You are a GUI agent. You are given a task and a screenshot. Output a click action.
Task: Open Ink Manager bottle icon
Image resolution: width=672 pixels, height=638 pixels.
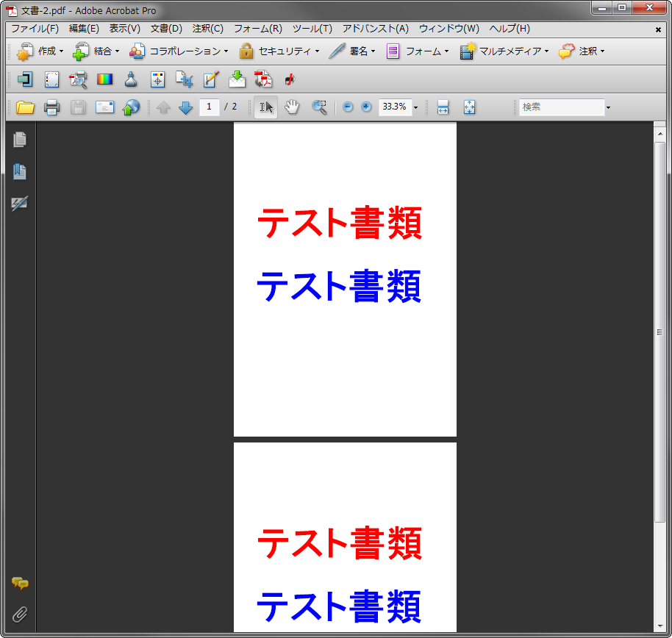[x=131, y=79]
